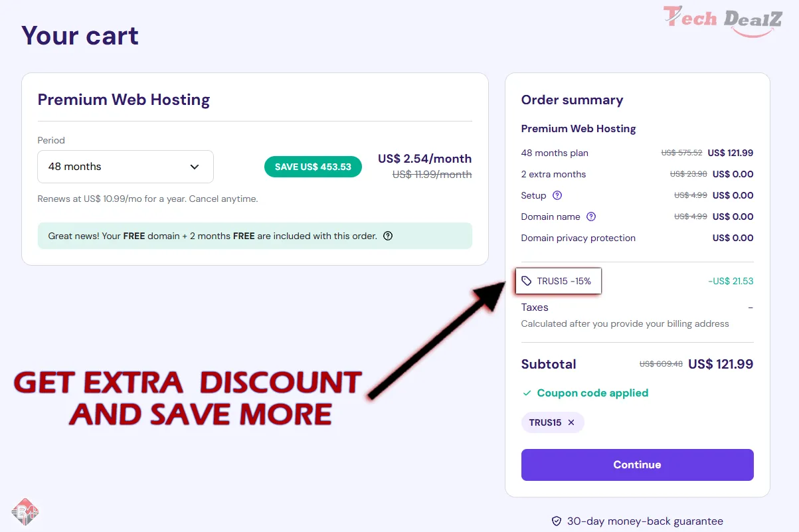Click the TRUS15 coupon chip
The height and width of the screenshot is (532, 799).
click(553, 422)
